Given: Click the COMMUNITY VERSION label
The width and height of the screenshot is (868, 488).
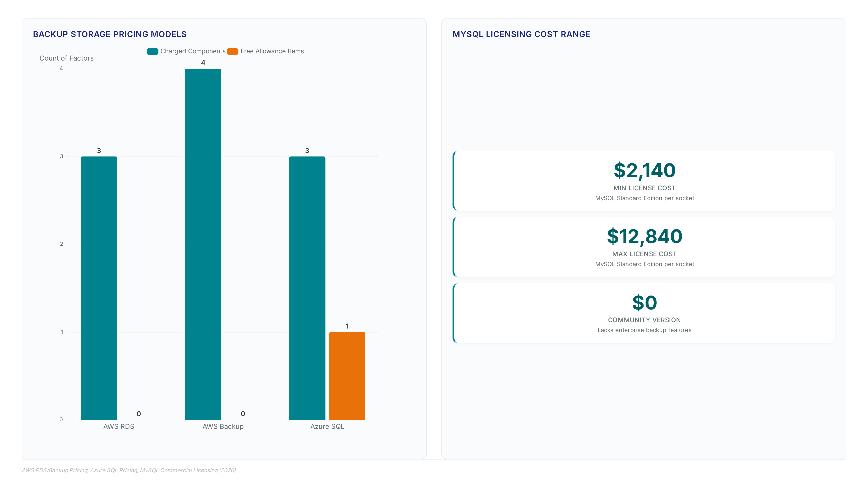Looking at the screenshot, I should (645, 320).
